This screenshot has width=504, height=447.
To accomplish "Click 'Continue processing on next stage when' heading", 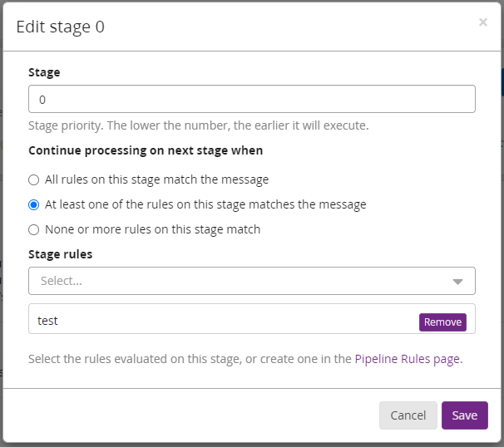I will (x=146, y=150).
